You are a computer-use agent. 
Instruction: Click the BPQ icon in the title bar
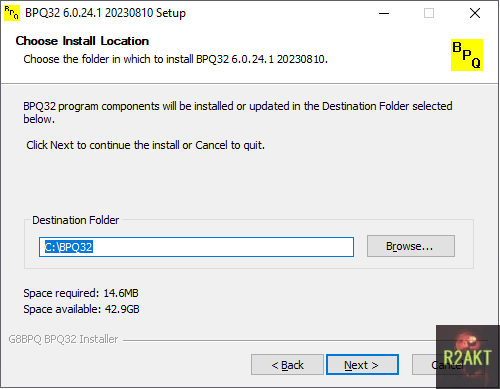(x=12, y=13)
